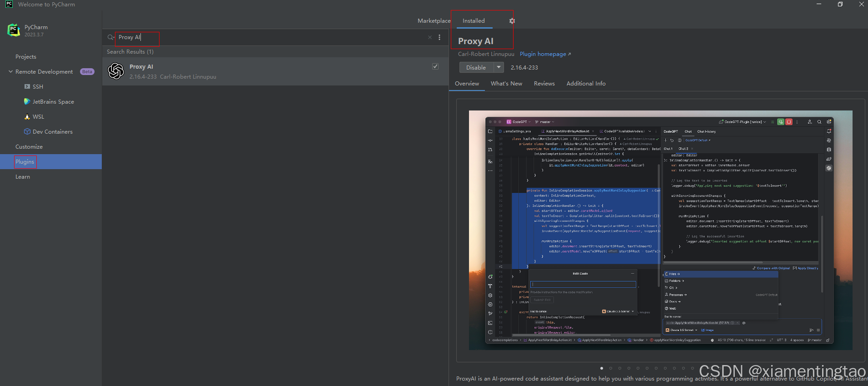
Task: Click the search magnifier icon
Action: pos(110,37)
